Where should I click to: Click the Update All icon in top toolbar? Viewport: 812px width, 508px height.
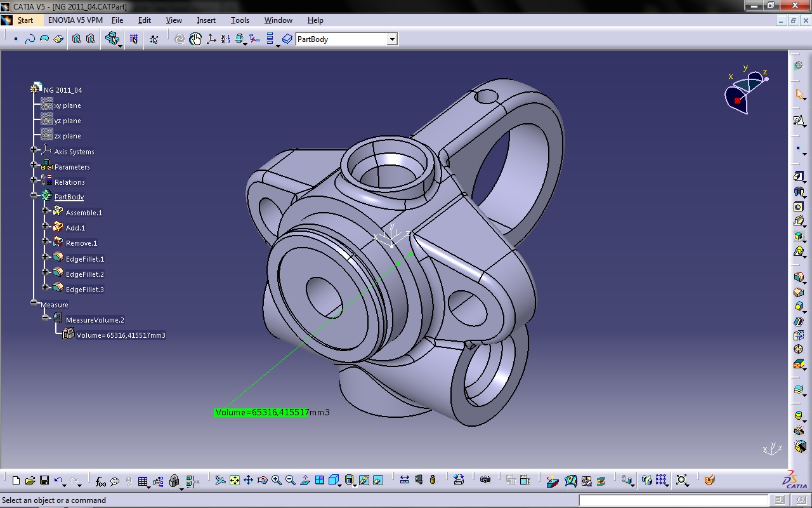point(180,39)
